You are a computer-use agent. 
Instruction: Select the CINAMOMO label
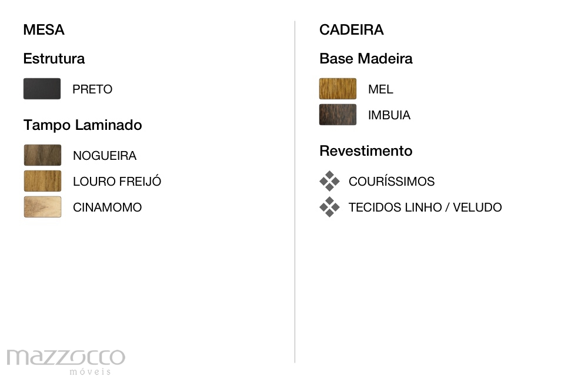point(107,207)
